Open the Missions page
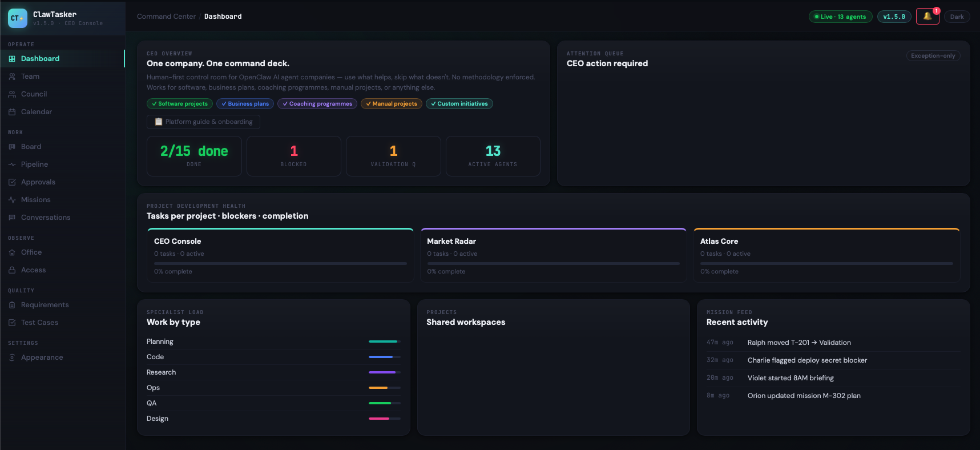The image size is (980, 450). coord(62,200)
